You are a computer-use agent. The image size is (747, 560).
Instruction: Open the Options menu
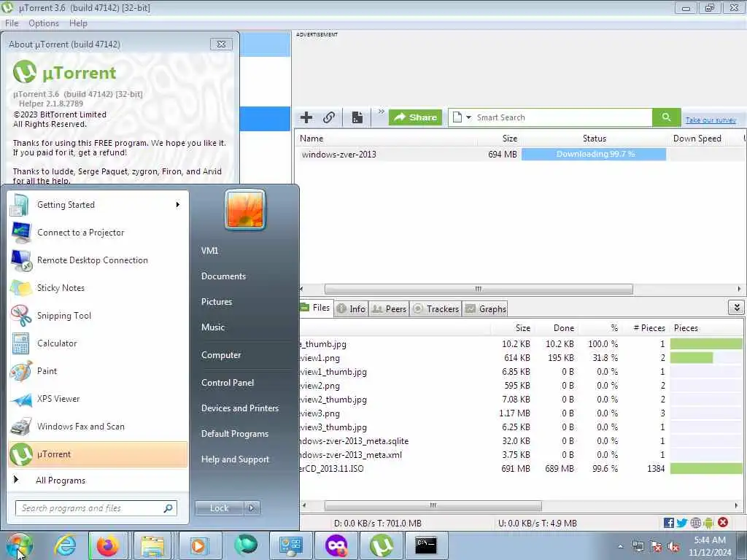coord(43,23)
